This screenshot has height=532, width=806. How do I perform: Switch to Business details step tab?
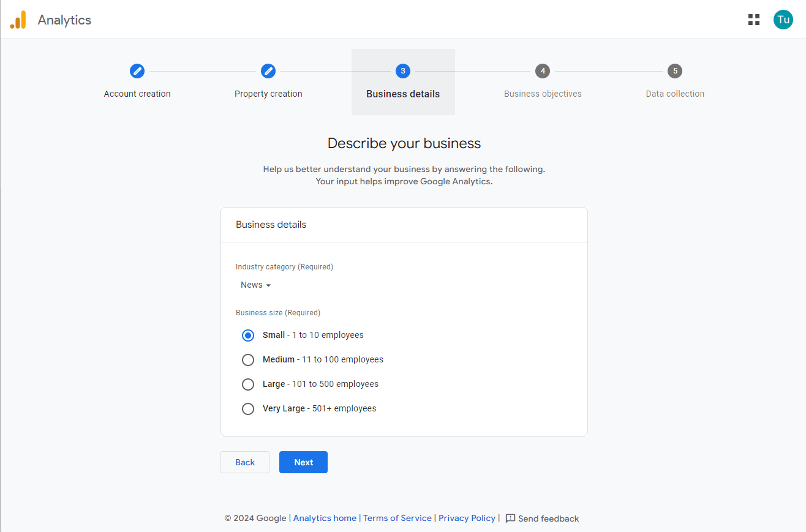[403, 94]
